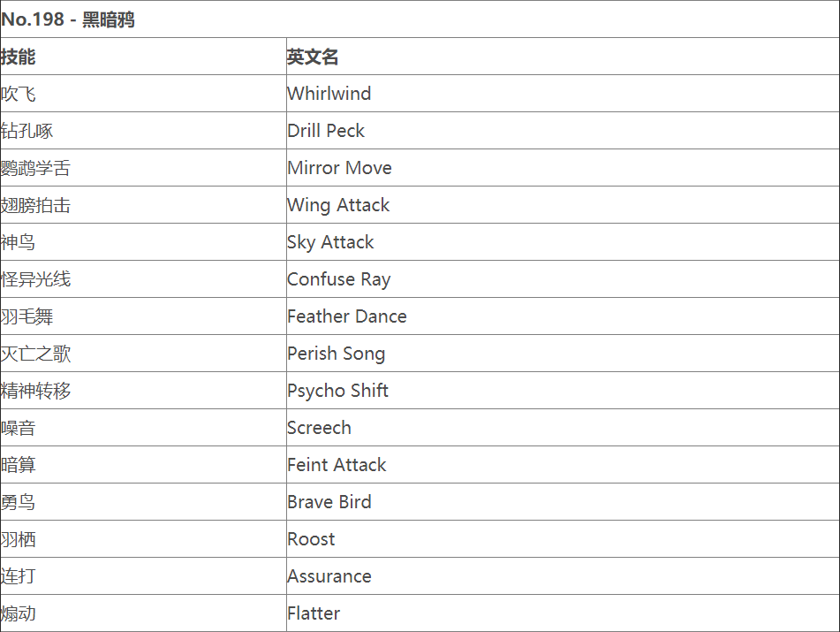840x632 pixels.
Task: Select the Roost cell
Action: click(311, 539)
